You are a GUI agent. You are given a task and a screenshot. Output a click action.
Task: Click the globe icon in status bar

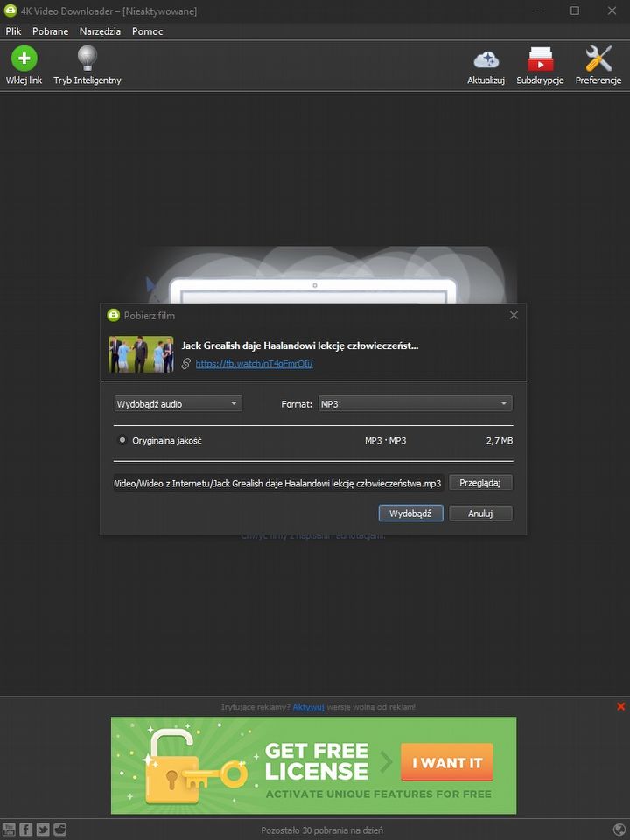(x=619, y=829)
